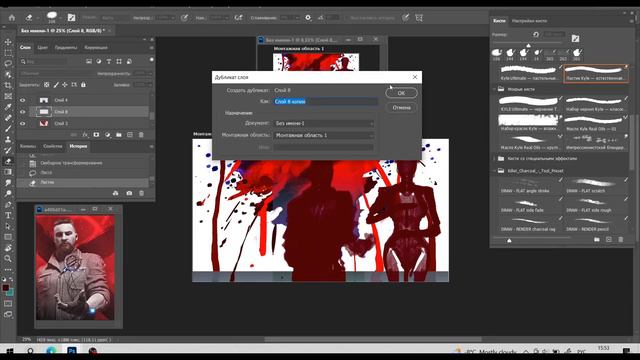Screen dimensions: 640x360
Task: Create new snapshot camera icon in History
Action: coord(129,193)
